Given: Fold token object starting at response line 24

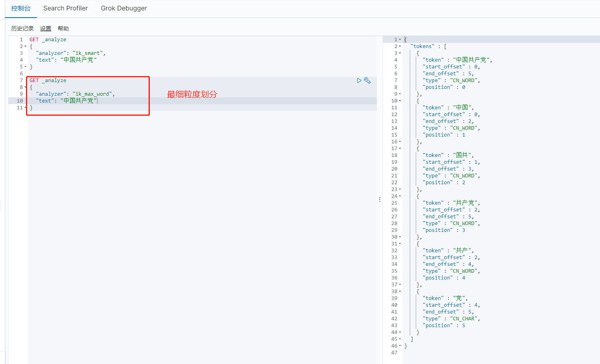Looking at the screenshot, I should [400, 196].
